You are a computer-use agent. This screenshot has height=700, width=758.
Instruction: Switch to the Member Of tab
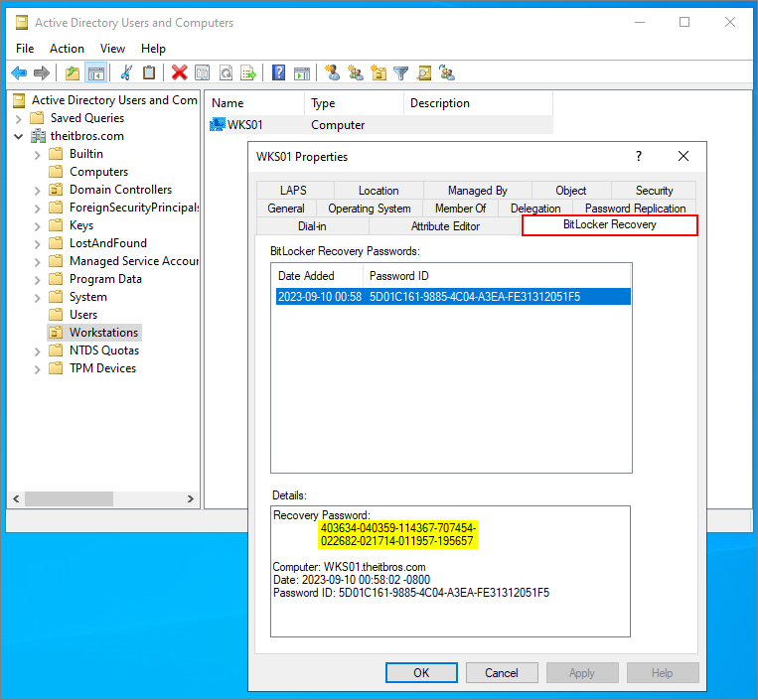(460, 209)
